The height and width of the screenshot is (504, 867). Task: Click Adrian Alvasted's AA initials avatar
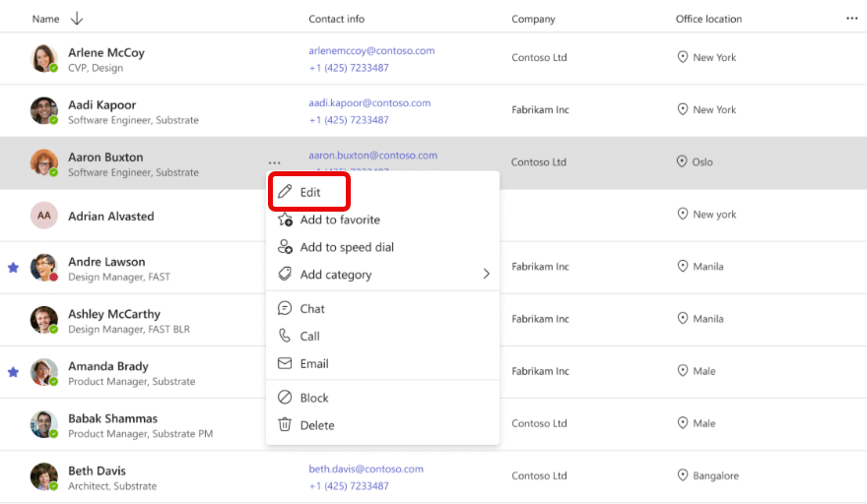tap(44, 216)
